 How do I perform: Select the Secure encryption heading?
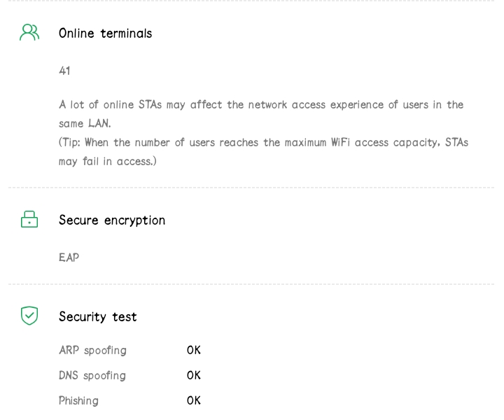click(x=112, y=220)
